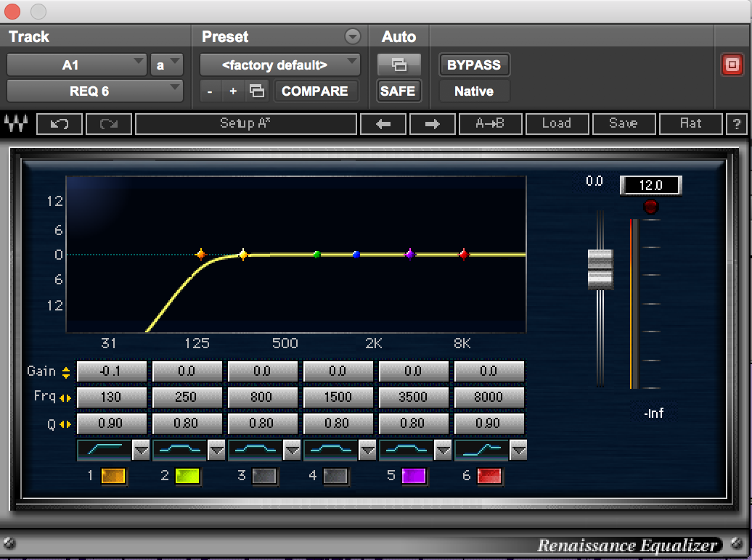Click the redo arrow button
The image size is (752, 560).
tap(109, 124)
